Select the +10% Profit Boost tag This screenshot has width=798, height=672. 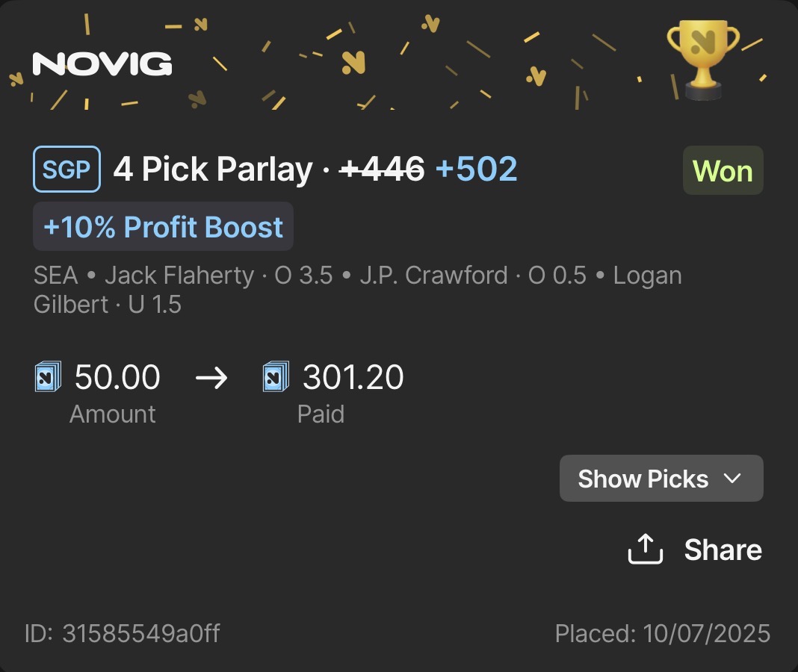(x=163, y=227)
